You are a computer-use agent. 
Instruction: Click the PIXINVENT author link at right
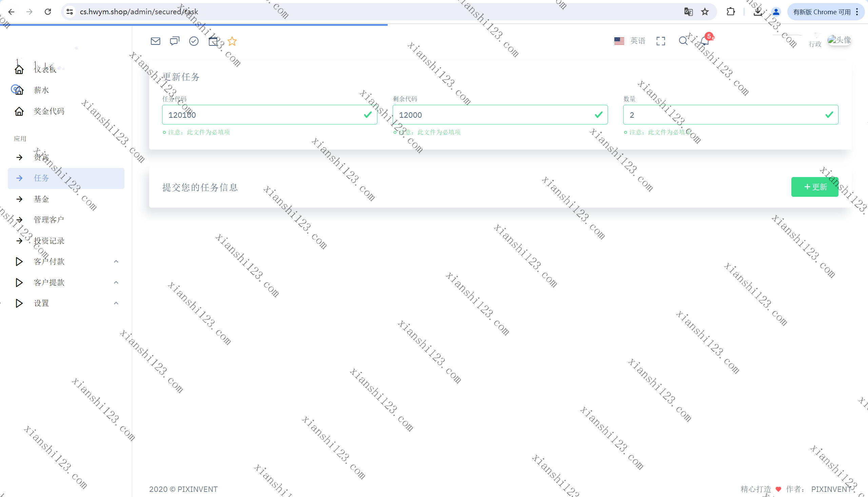tap(831, 489)
